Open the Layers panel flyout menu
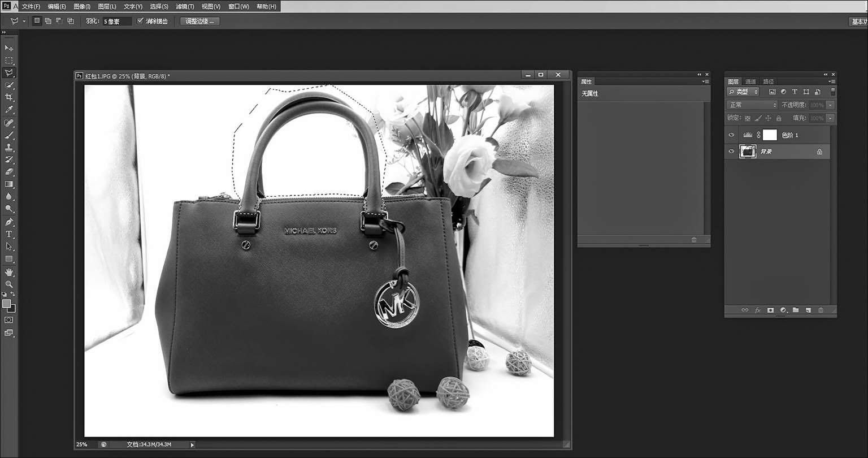 coord(832,81)
